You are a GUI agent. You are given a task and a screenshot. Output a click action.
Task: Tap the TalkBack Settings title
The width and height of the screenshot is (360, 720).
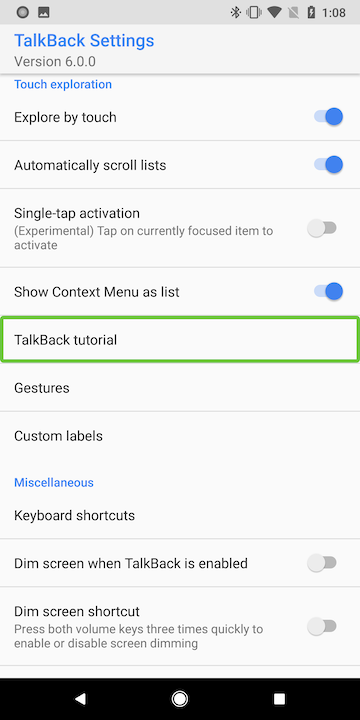tap(84, 40)
